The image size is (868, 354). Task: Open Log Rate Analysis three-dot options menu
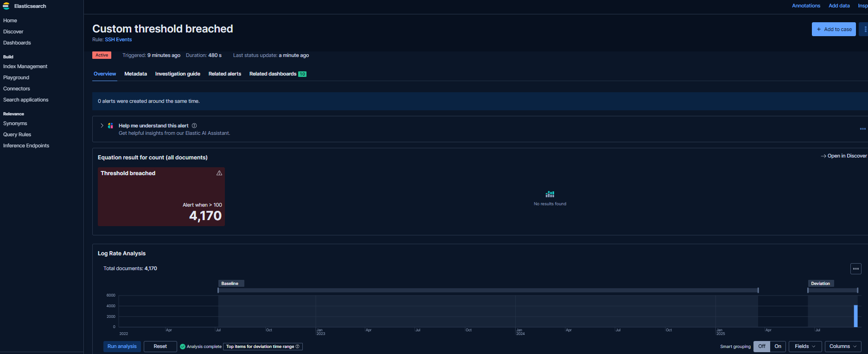855,269
